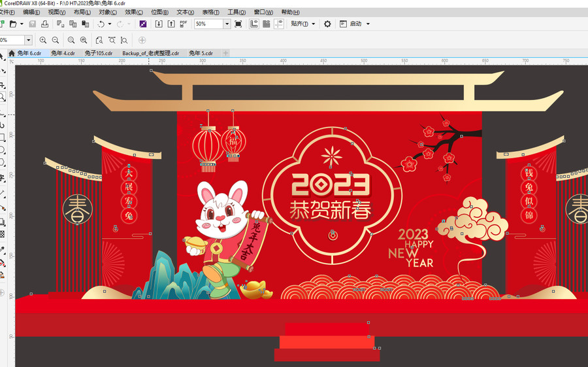Open the 编辑 menu
Image resolution: width=588 pixels, height=367 pixels.
(x=31, y=12)
